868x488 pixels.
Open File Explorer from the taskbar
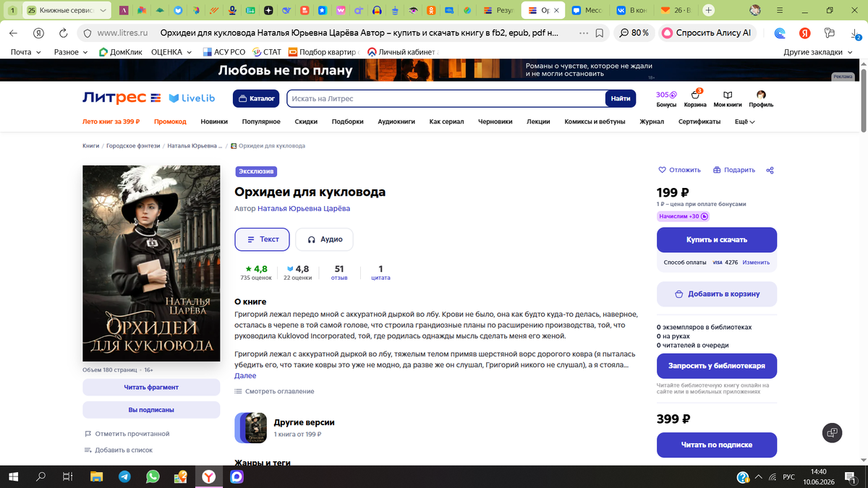tap(97, 476)
